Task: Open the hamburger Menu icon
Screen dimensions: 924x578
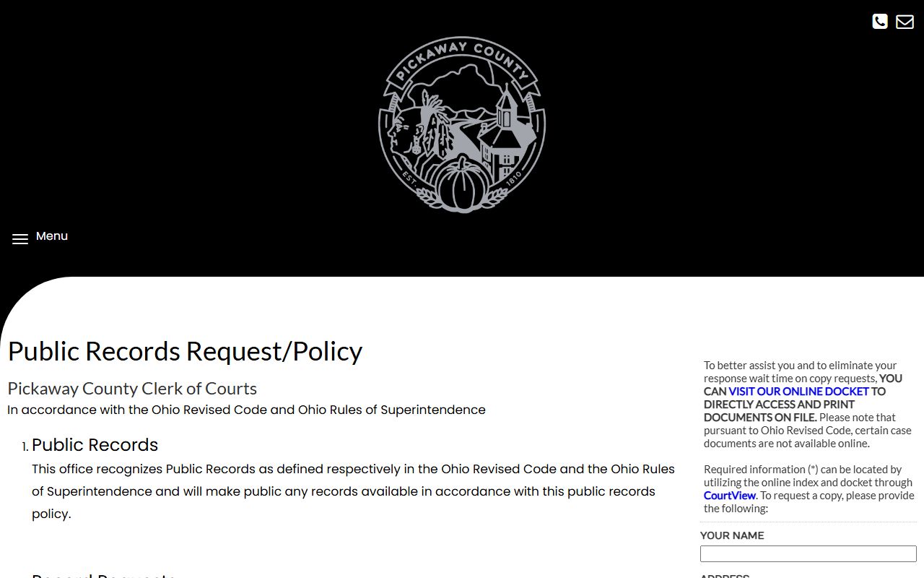Action: [x=20, y=239]
